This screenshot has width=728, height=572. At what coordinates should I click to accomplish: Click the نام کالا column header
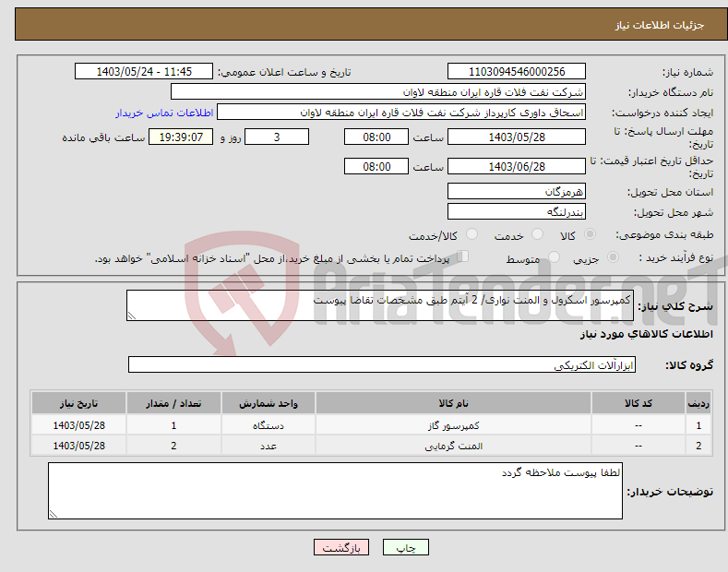453,403
